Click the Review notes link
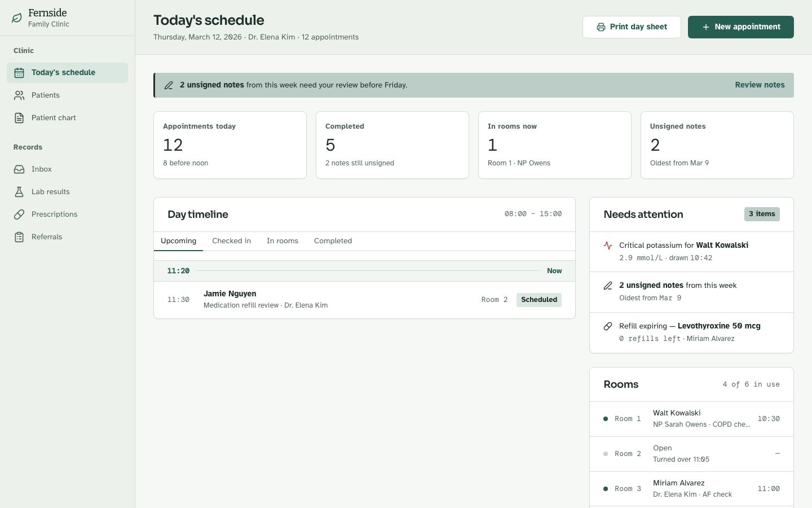This screenshot has height=508, width=812. tap(760, 85)
